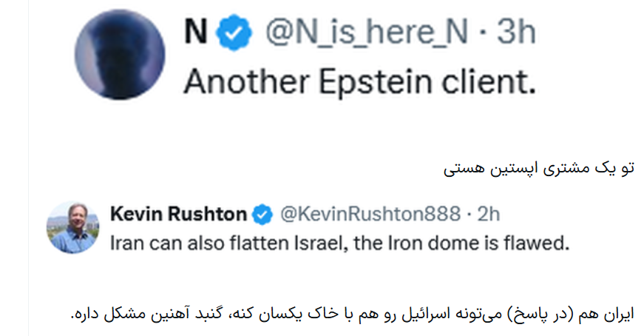Click the word 'Epstein' in N's tweet
The width and height of the screenshot is (644, 336).
[x=376, y=82]
